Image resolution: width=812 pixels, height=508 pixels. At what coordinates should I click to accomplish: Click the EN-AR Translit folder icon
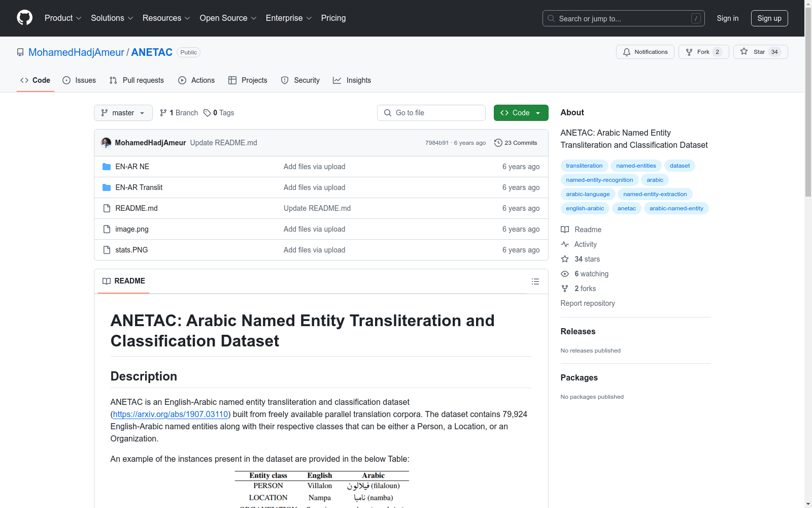pos(107,187)
